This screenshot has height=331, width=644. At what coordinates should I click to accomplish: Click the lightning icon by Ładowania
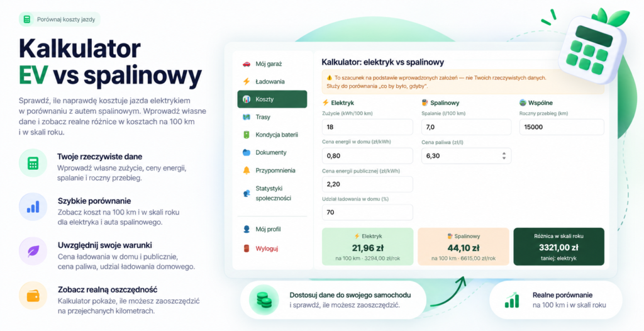[x=247, y=81]
